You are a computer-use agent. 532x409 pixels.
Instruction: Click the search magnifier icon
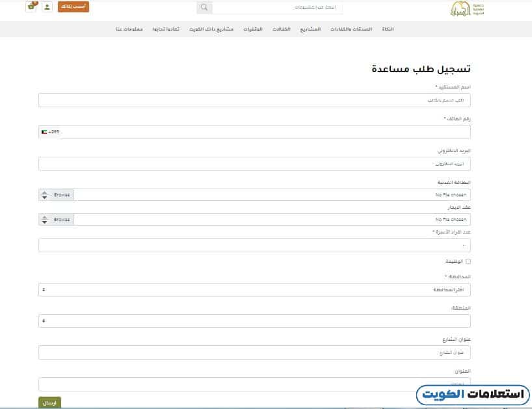pos(204,8)
